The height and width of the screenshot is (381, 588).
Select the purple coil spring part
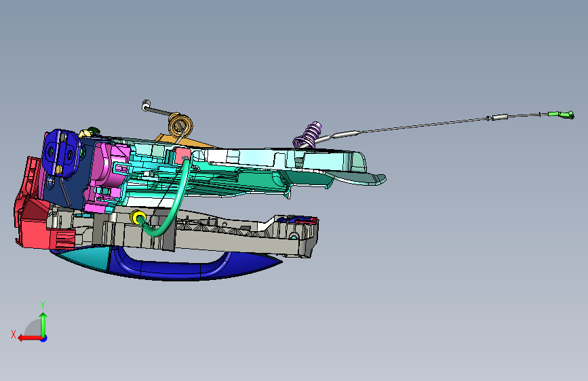309,136
